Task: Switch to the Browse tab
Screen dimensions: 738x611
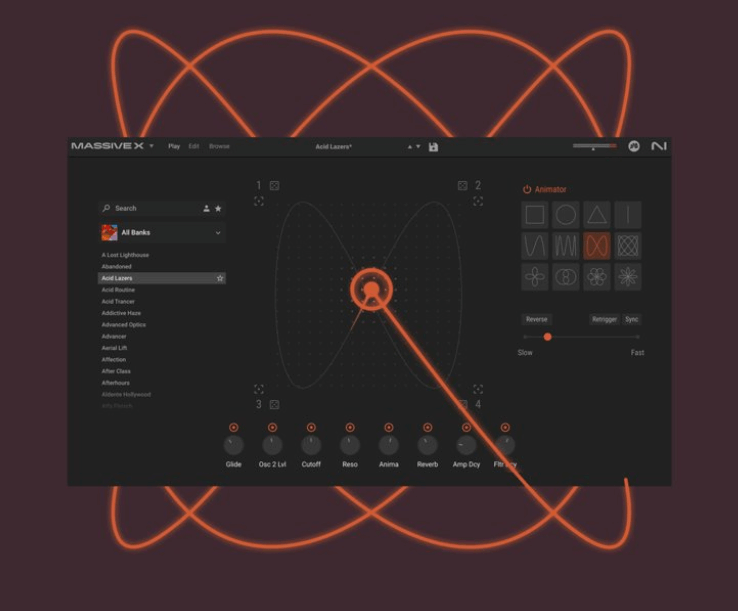Action: click(219, 147)
